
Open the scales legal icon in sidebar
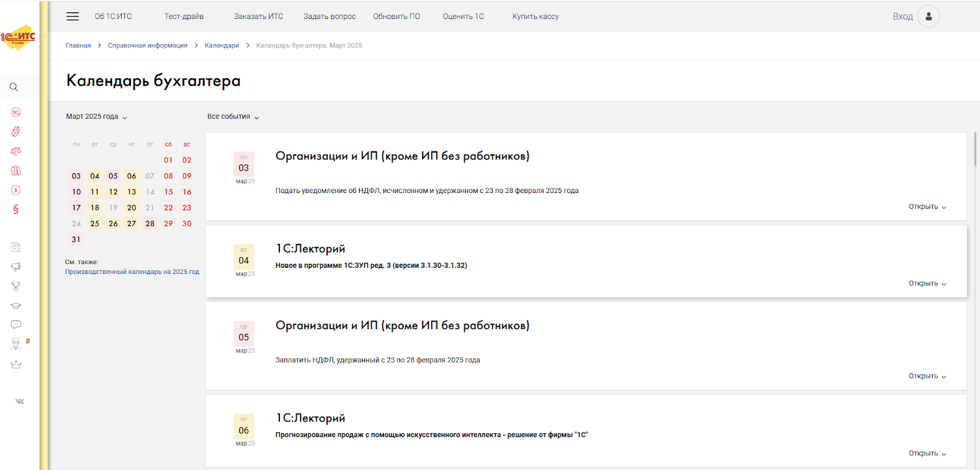[x=16, y=151]
